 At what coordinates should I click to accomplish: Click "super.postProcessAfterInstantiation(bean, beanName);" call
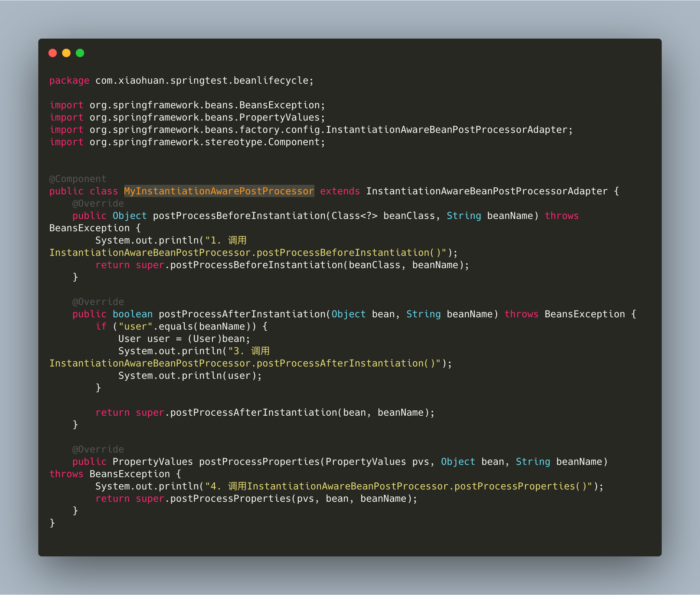pos(285,413)
